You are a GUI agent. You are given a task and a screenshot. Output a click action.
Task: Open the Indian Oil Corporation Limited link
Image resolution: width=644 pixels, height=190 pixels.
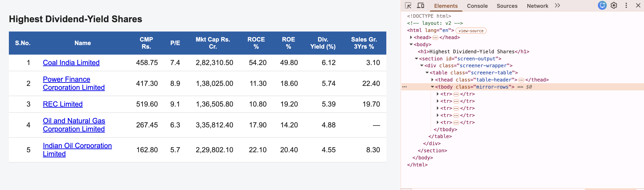click(77, 150)
